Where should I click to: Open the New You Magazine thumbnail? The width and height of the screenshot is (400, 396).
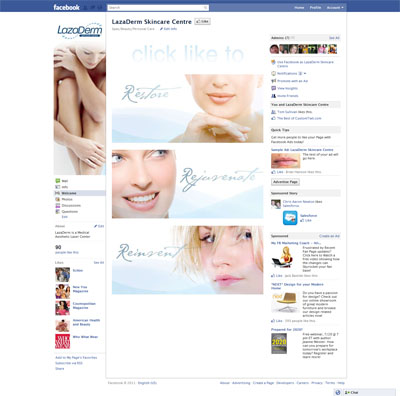pyautogui.click(x=62, y=291)
